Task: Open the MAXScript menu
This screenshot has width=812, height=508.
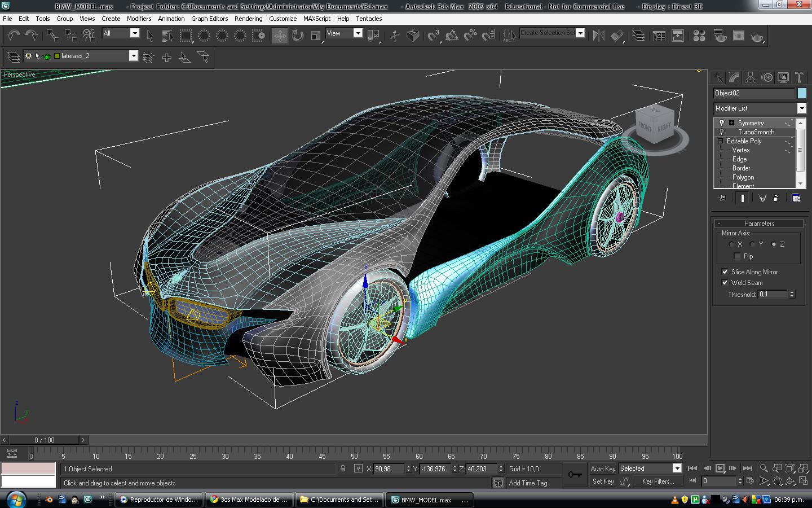Action: pyautogui.click(x=317, y=19)
